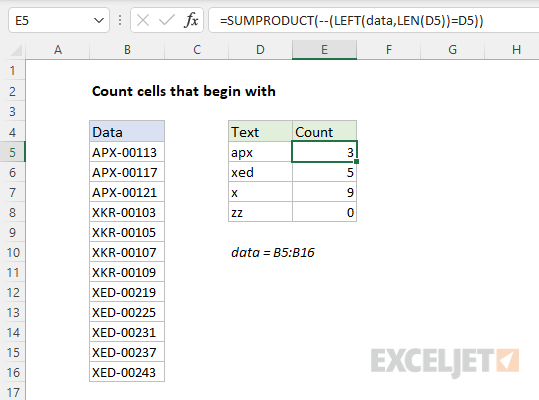Image resolution: width=539 pixels, height=400 pixels.
Task: Click the Cancel (X) formula icon
Action: [x=143, y=21]
